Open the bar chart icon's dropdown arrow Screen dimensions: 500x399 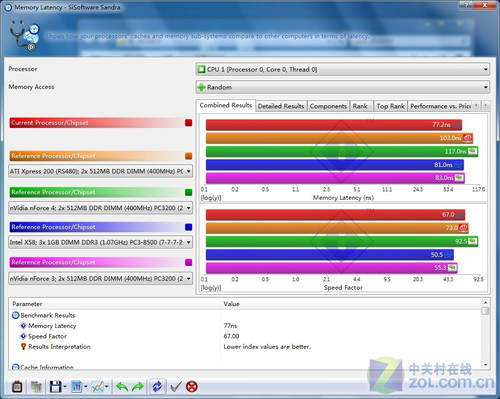tap(86, 387)
